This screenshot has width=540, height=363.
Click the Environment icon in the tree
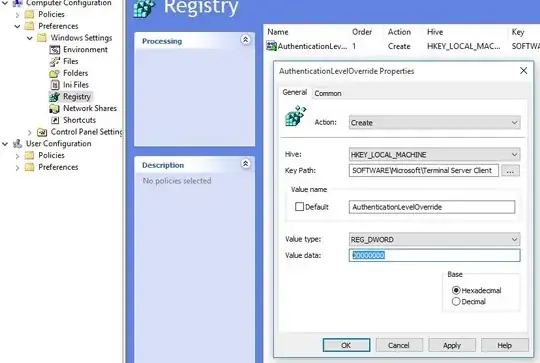tap(54, 50)
